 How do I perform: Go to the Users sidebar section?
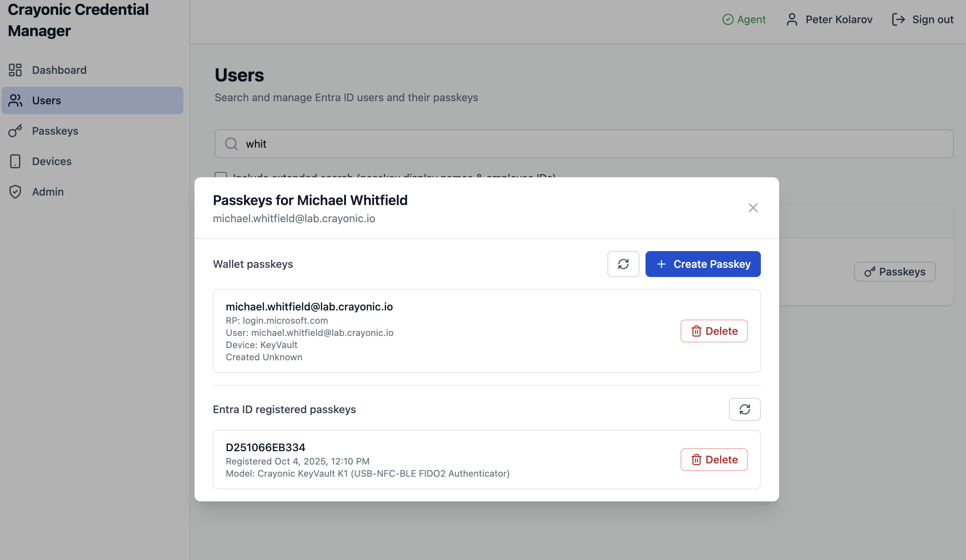pyautogui.click(x=46, y=100)
